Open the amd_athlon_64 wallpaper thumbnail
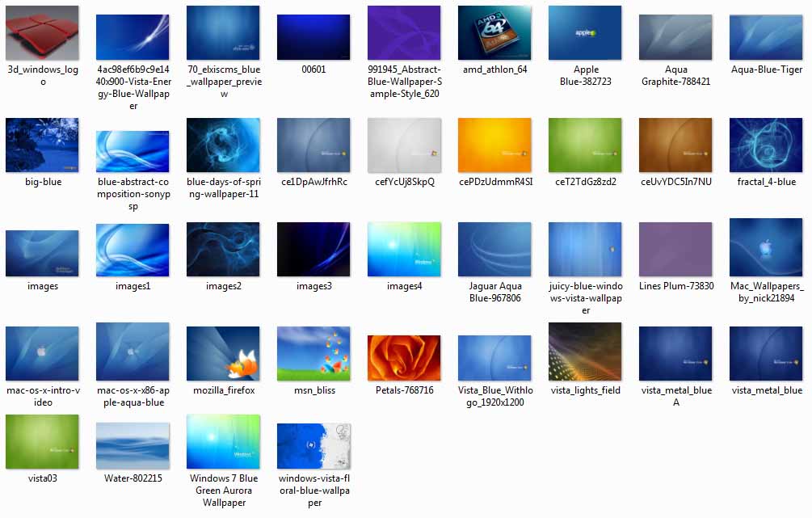Viewport: 812px width, 518px height. 494,32
